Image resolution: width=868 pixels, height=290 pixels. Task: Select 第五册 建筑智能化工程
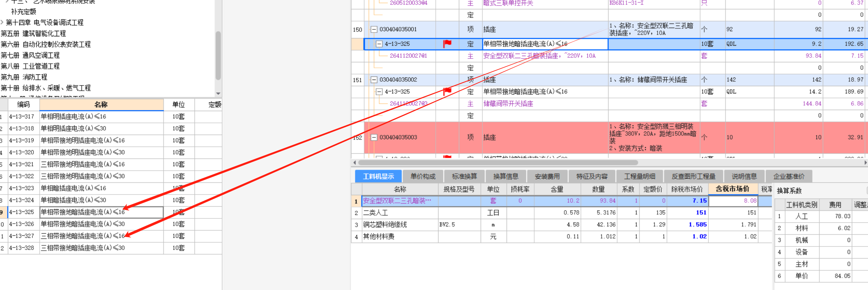[34, 34]
